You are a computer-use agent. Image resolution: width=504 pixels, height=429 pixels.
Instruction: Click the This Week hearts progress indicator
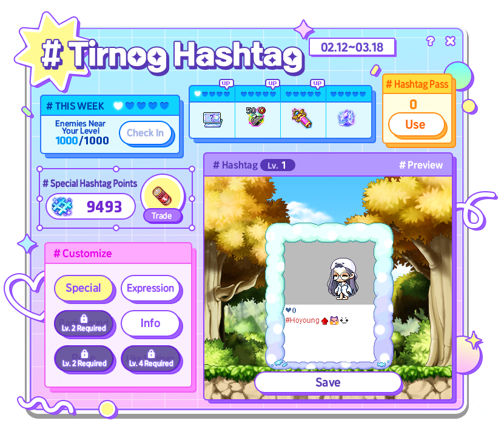[141, 106]
